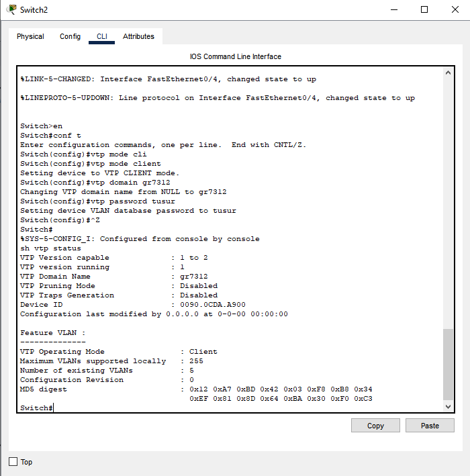The image size is (470, 476).
Task: Click the 'VTP Domain Name' output line
Action: [x=114, y=277]
